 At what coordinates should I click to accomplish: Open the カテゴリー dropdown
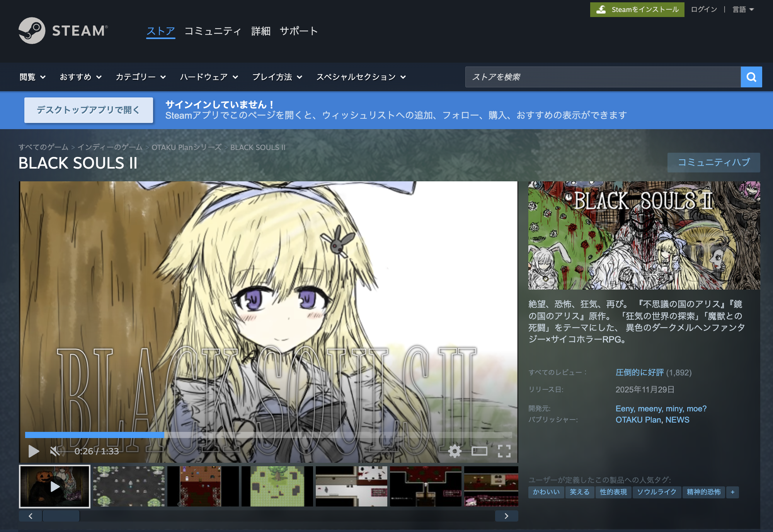pyautogui.click(x=141, y=77)
